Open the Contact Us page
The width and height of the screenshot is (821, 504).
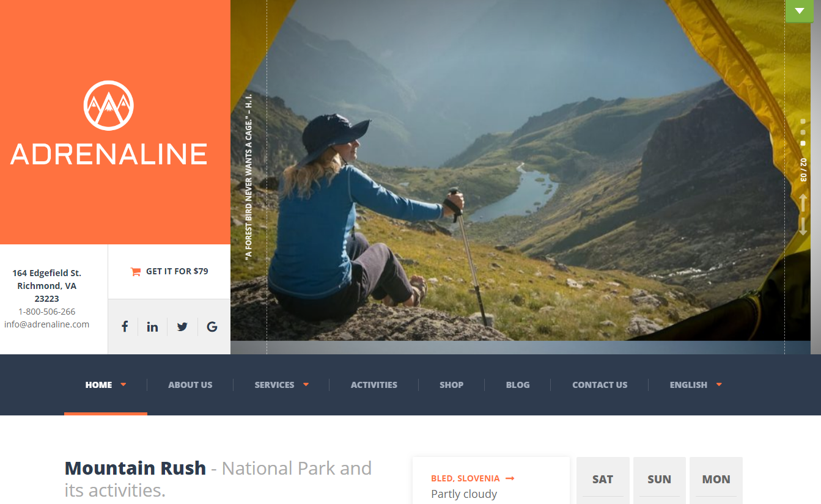tap(600, 385)
